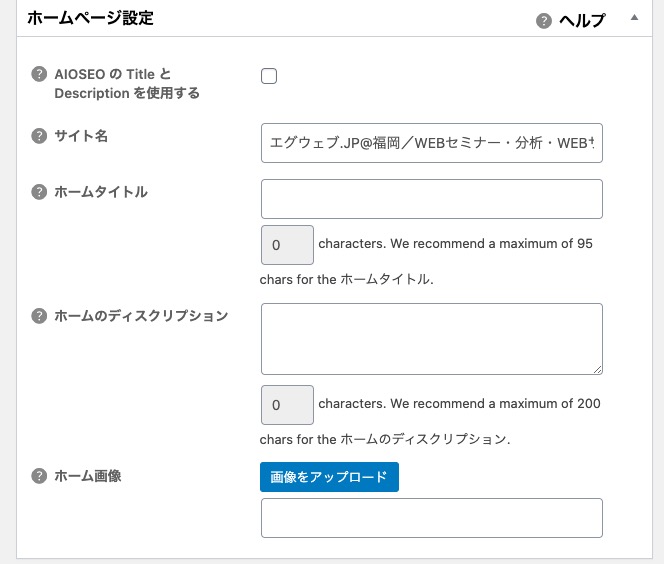Click help icon next to ホーム画像
Image resolution: width=664 pixels, height=564 pixels.
[x=40, y=477]
